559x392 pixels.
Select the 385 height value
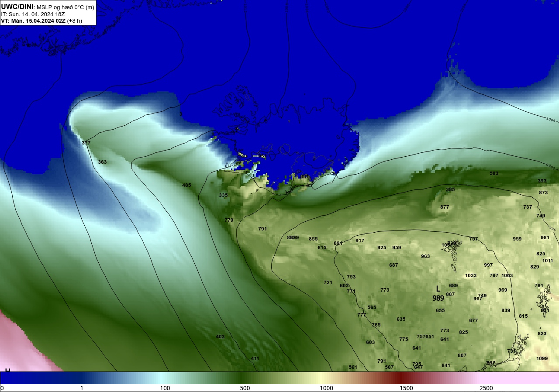(x=450, y=189)
